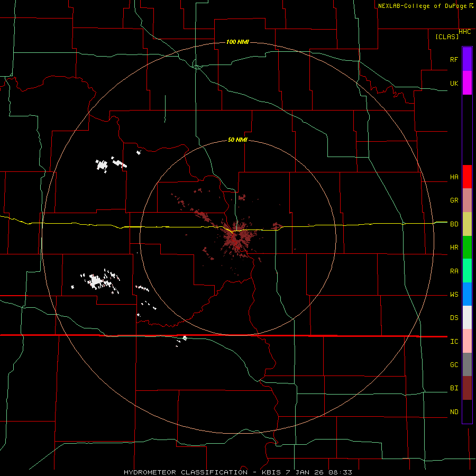Screen dimensions: 476x476
Task: Click the 100 NMI range ring label
Action: [237, 42]
